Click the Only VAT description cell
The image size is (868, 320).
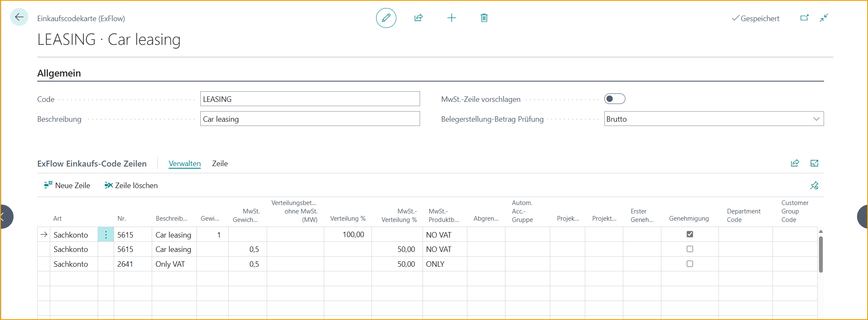click(174, 264)
